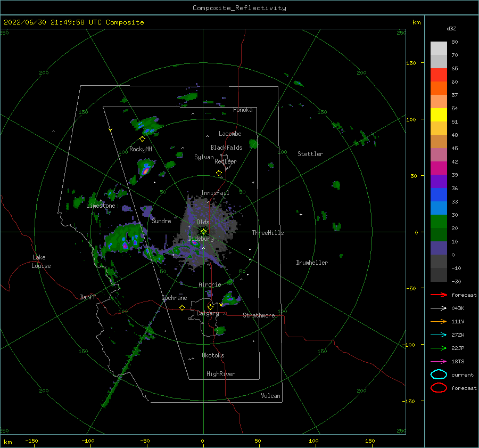Click the Cochrane label
Screen dimensions: 479x448
174,298
